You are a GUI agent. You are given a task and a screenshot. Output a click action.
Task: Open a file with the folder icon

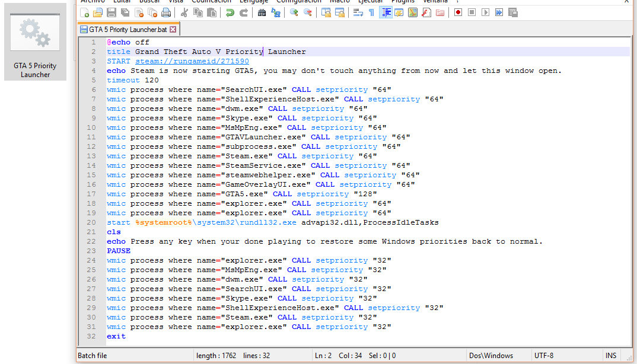97,12
